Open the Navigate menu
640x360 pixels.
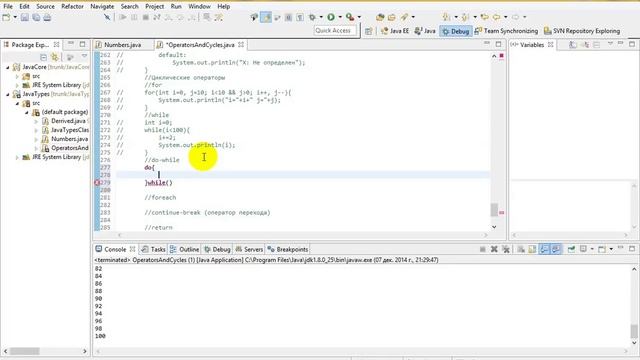[102, 7]
